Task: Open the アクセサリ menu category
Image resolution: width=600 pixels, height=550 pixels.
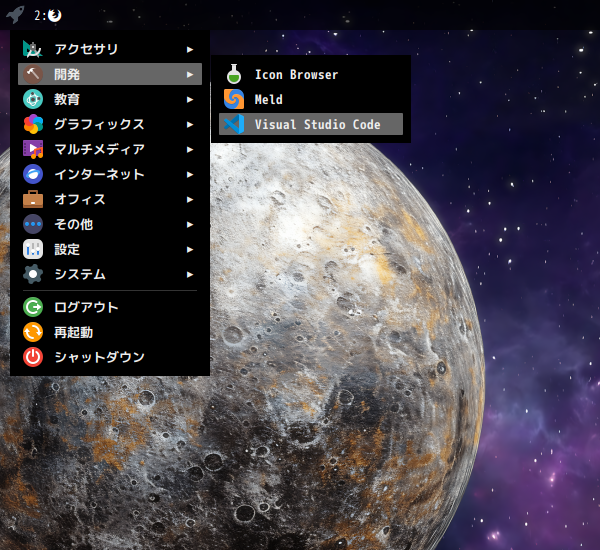Action: click(x=110, y=49)
